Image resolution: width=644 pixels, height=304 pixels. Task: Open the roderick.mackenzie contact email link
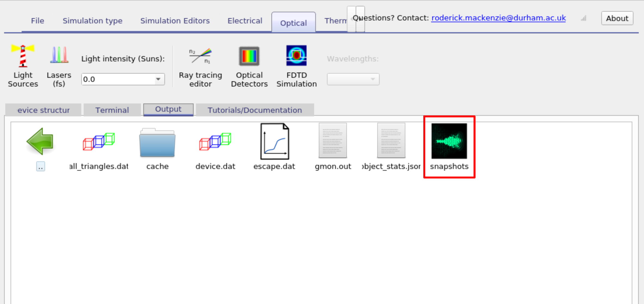(x=498, y=18)
